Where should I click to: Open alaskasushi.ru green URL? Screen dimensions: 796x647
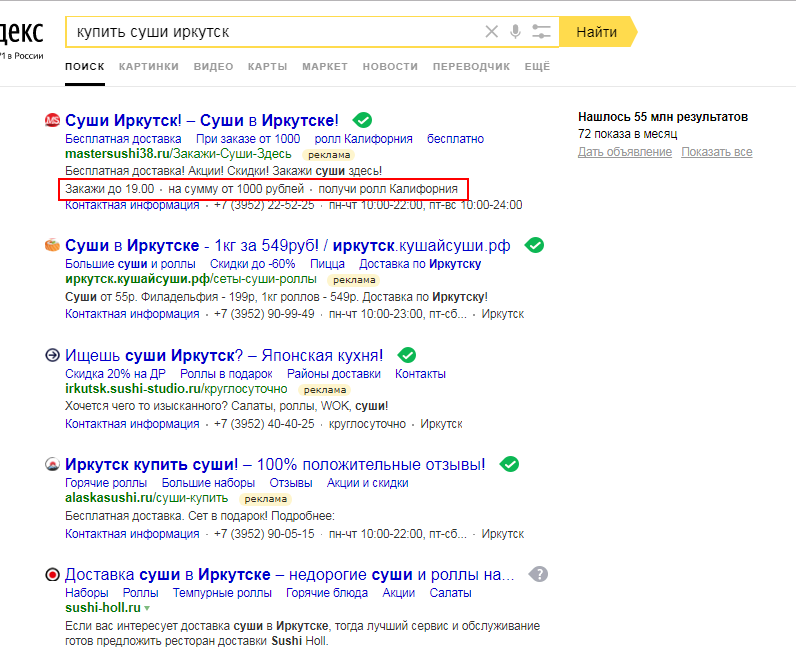[146, 498]
